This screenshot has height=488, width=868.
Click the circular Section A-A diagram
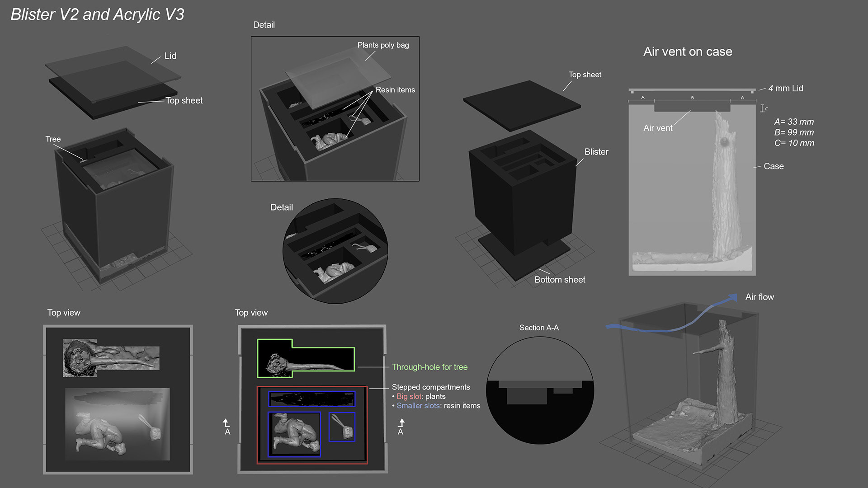pos(540,390)
